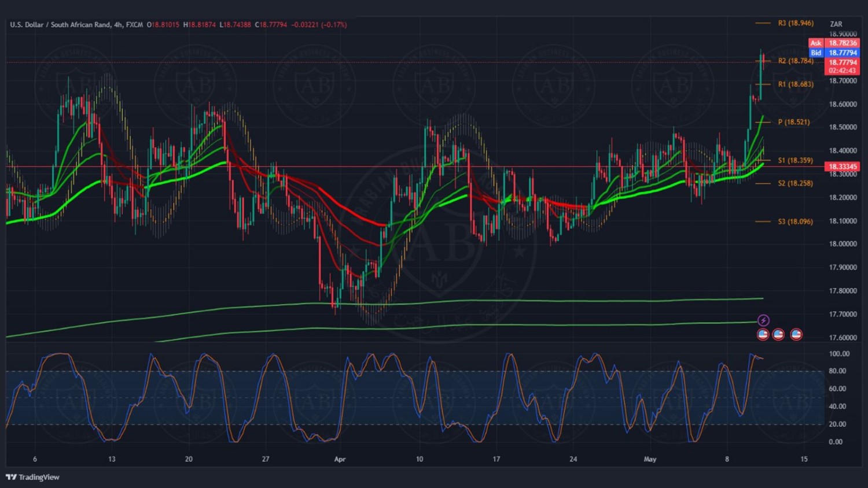Click the change value -0.03221 (-0.17%)
The image size is (868, 488).
coord(319,25)
